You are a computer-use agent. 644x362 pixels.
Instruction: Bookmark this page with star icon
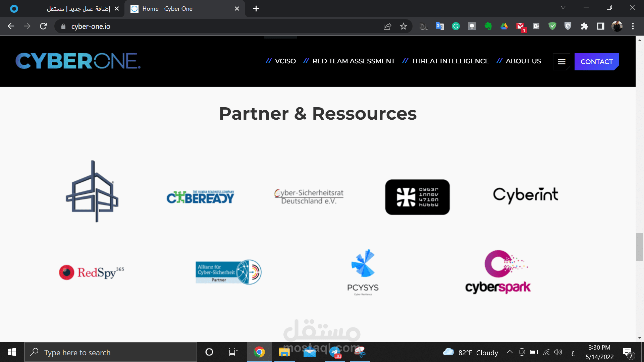pyautogui.click(x=403, y=26)
